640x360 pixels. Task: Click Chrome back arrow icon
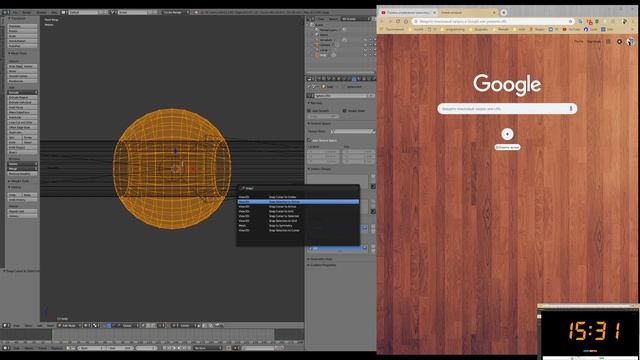click(x=382, y=21)
